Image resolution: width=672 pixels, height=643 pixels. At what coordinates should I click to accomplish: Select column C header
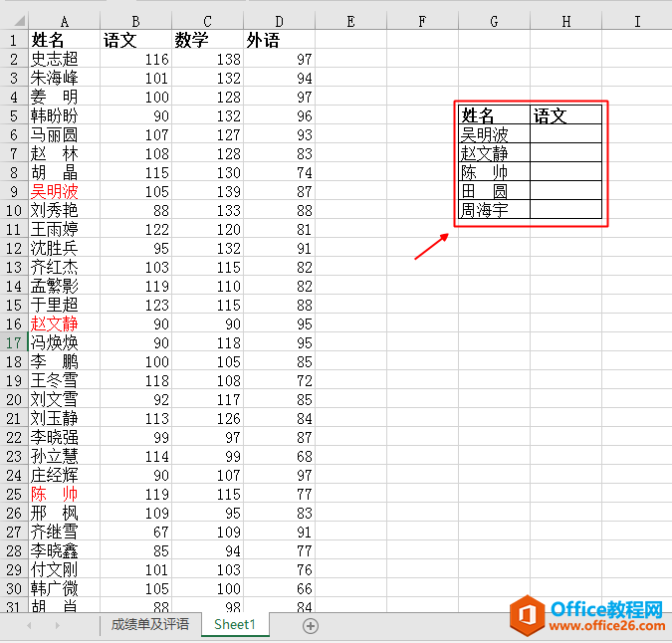coord(207,21)
